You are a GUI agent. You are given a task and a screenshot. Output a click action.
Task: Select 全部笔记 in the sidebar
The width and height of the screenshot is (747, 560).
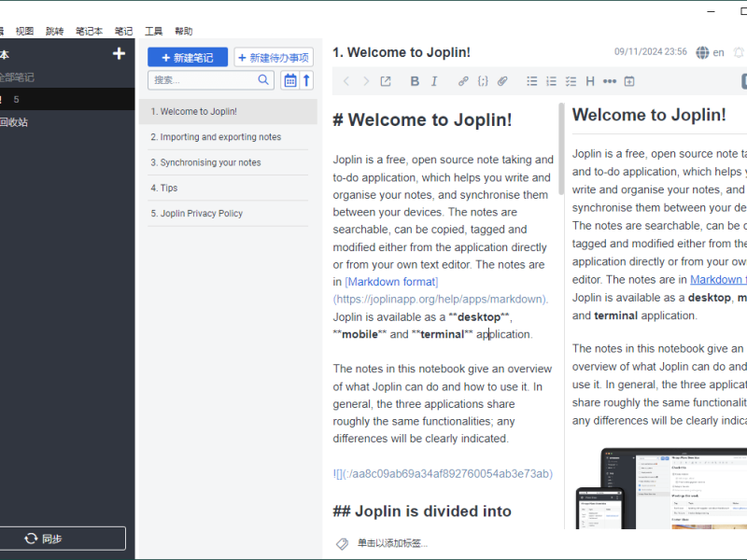tap(17, 77)
